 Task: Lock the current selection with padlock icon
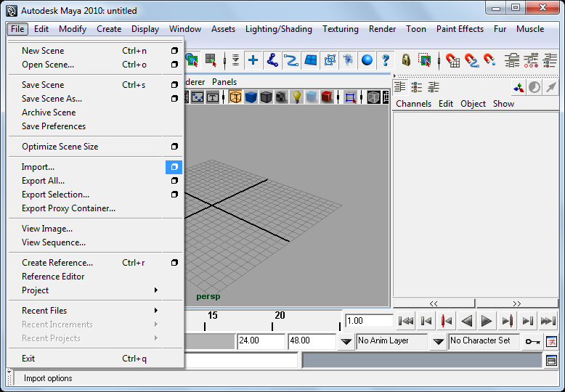407,60
